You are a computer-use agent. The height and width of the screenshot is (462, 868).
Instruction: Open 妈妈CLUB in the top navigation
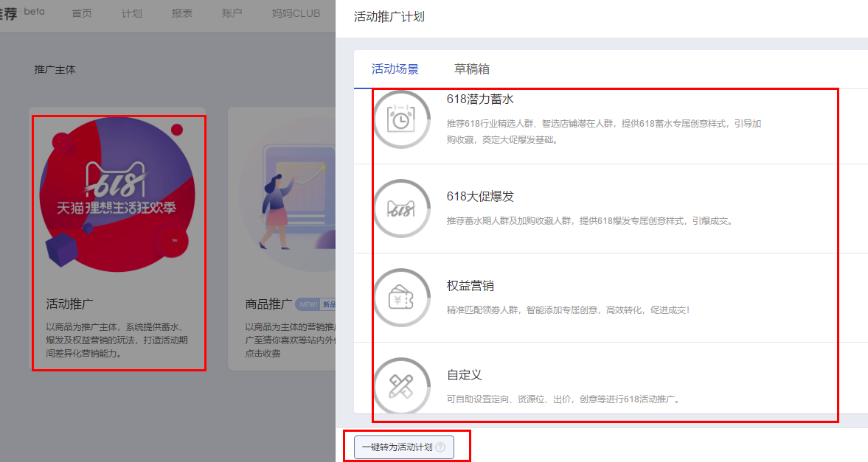[296, 13]
